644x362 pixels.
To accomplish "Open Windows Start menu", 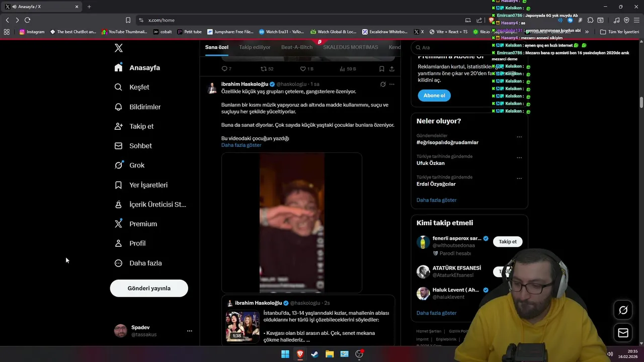I will [285, 354].
